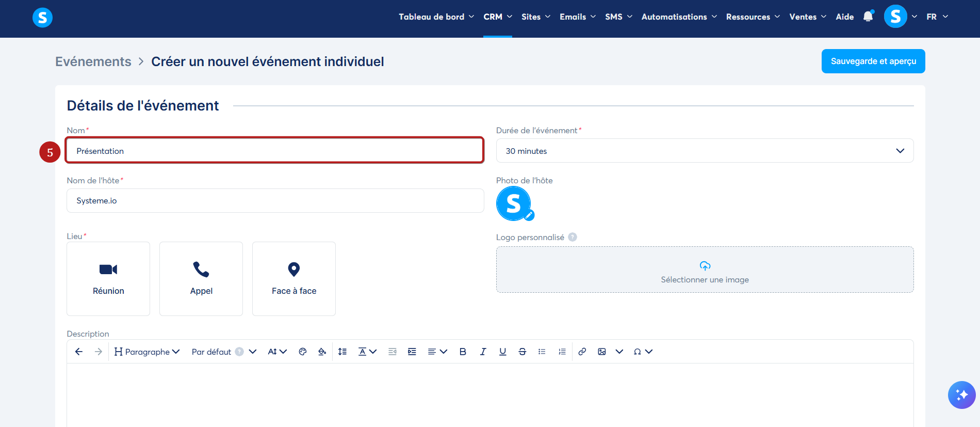Open the CRM menu

point(498,17)
